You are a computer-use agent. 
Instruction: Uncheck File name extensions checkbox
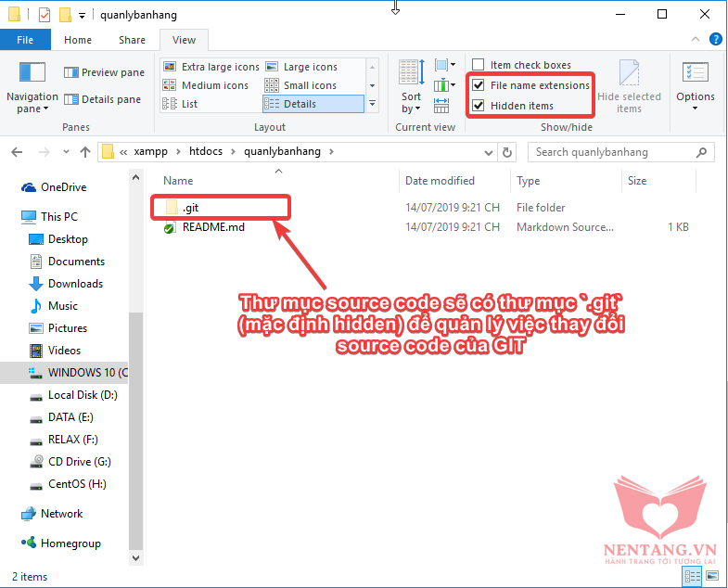pos(479,85)
